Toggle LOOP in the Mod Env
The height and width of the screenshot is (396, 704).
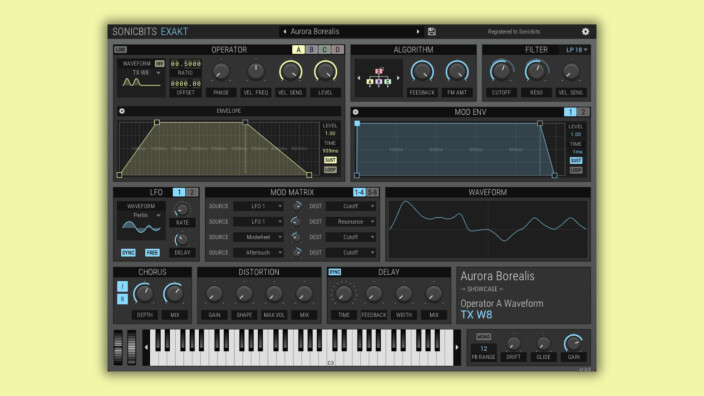point(576,170)
